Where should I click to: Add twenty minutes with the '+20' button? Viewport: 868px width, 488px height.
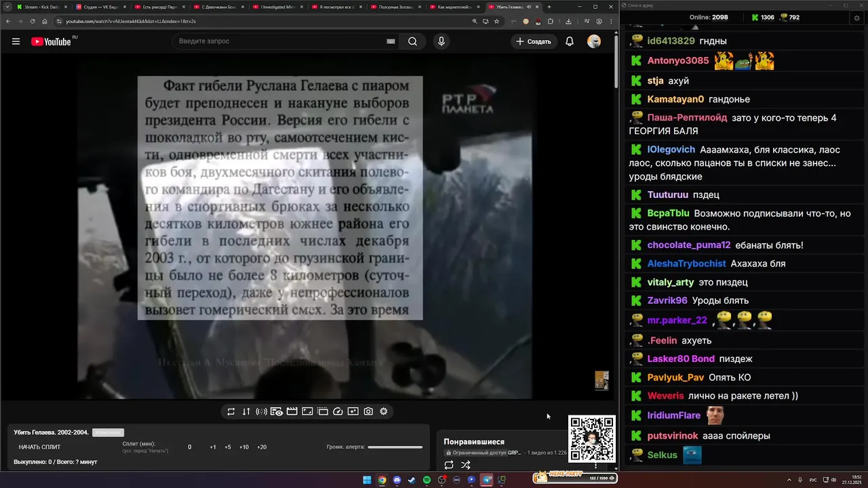click(x=262, y=447)
